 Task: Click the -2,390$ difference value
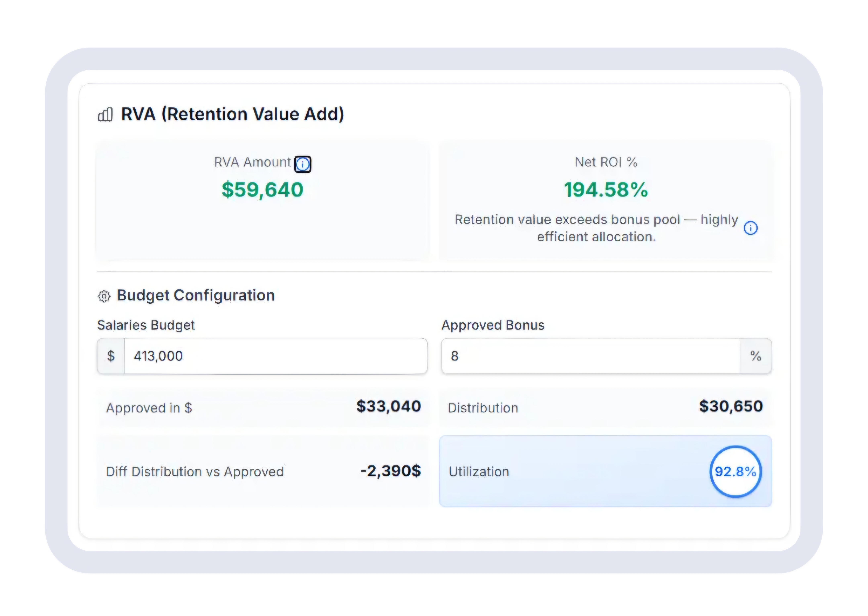pyautogui.click(x=390, y=471)
